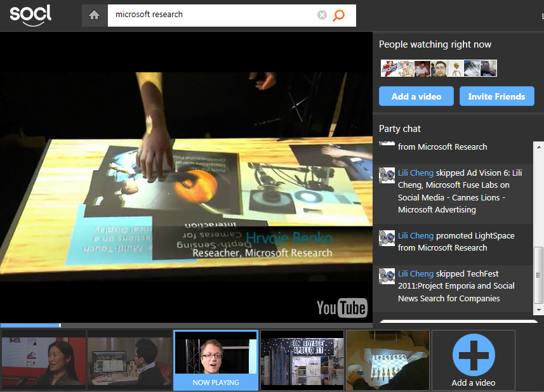Click the NOW PLAYING video thumbnail
This screenshot has width=544, height=392.
(x=216, y=360)
